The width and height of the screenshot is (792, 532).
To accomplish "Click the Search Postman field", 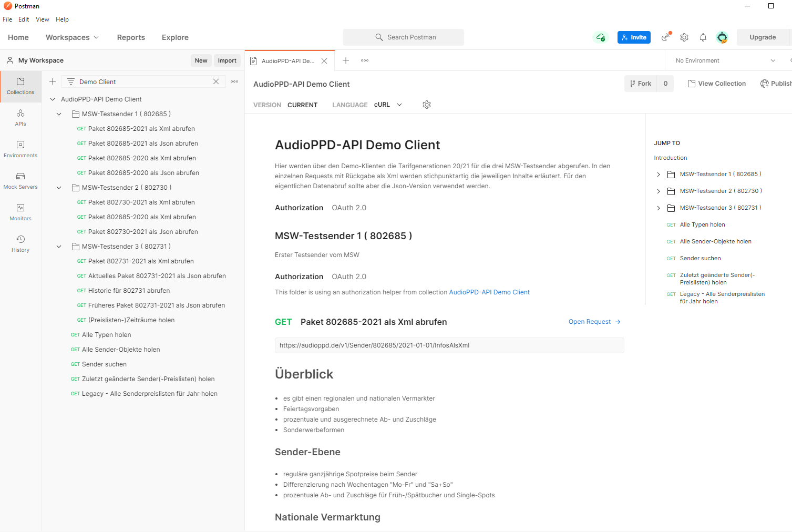I will pos(404,37).
